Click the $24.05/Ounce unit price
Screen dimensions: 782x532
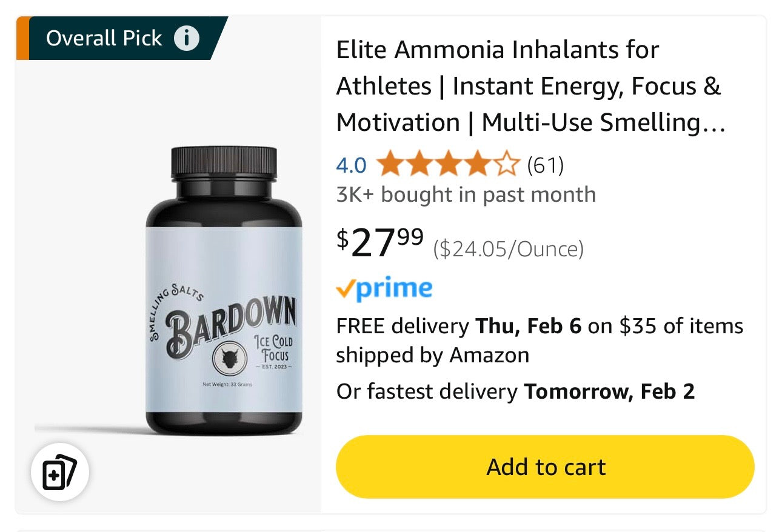point(509,248)
